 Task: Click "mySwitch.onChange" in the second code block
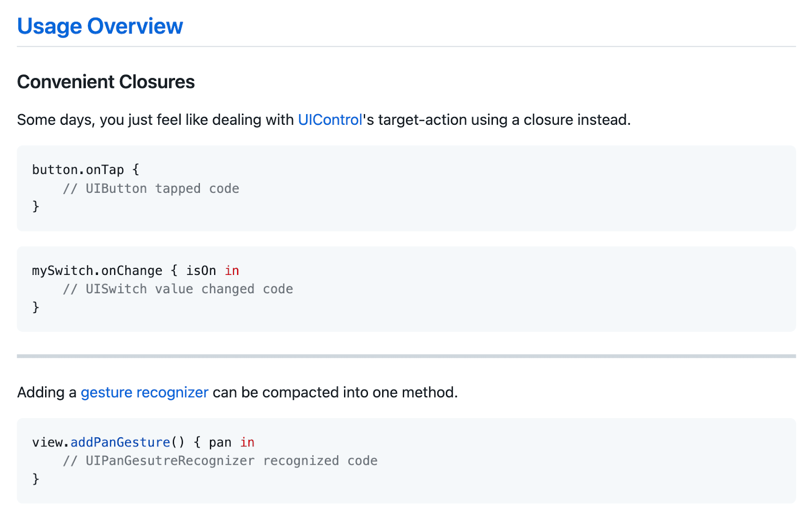point(97,271)
